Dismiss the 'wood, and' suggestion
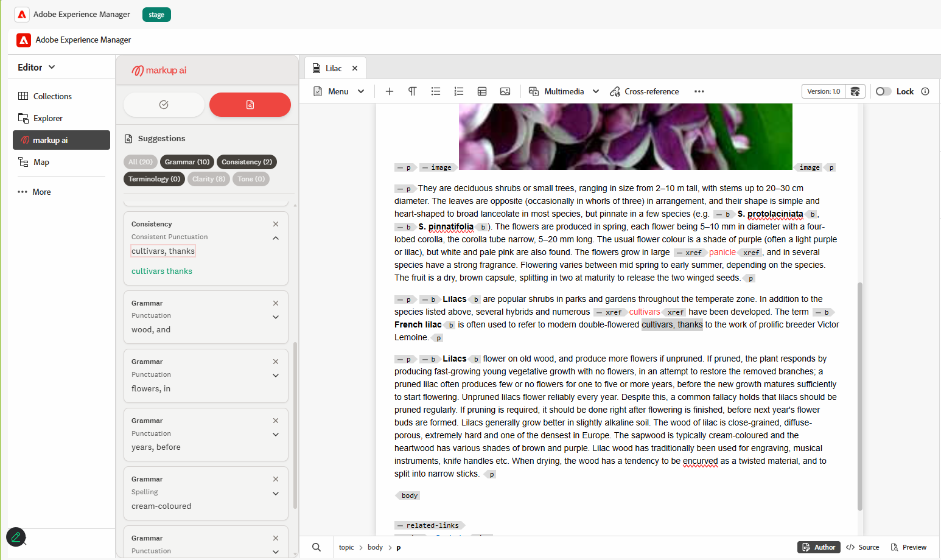The image size is (941, 560). 276,303
